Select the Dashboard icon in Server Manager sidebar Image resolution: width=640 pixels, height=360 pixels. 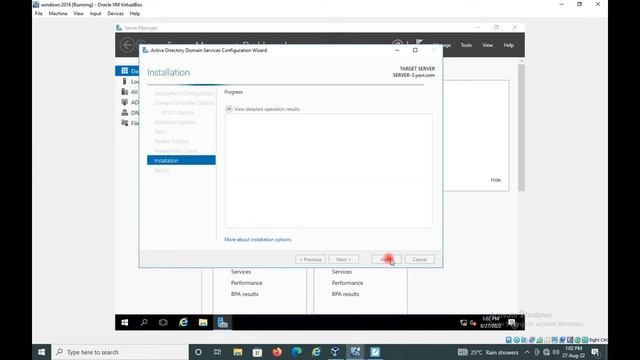point(124,71)
